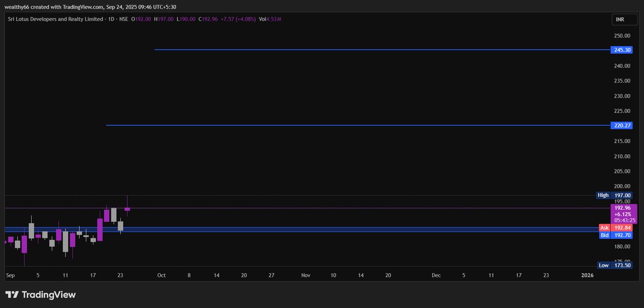Click the TradingView logo at bottom left
This screenshot has height=308, width=644.
point(40,295)
